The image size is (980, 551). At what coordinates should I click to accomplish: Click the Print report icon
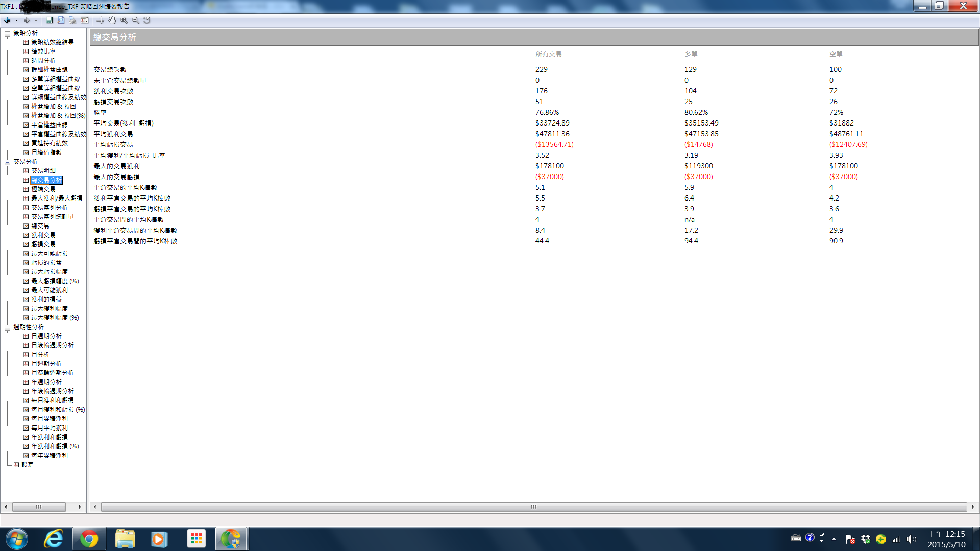pos(72,20)
